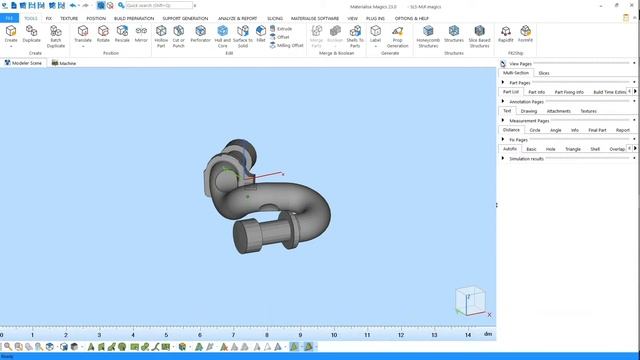Viewport: 640px width, 360px height.
Task: Open the Surface to Solid tool
Action: click(x=243, y=36)
